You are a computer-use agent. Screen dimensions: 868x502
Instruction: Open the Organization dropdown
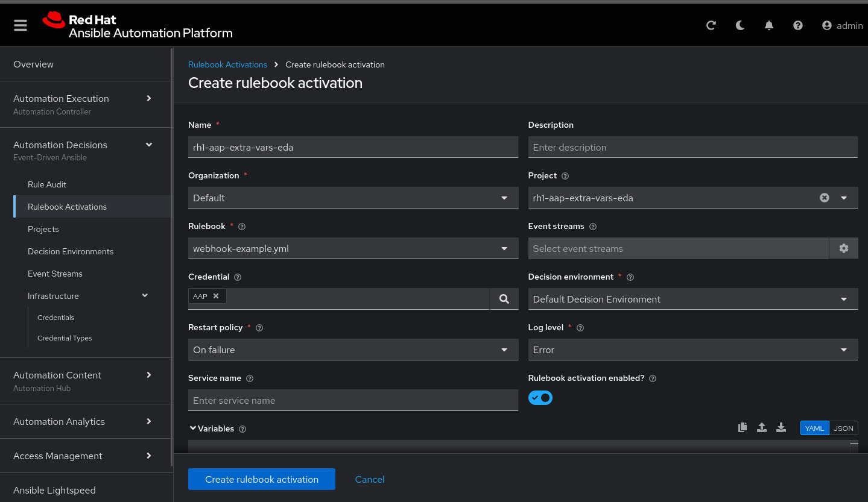click(x=353, y=198)
